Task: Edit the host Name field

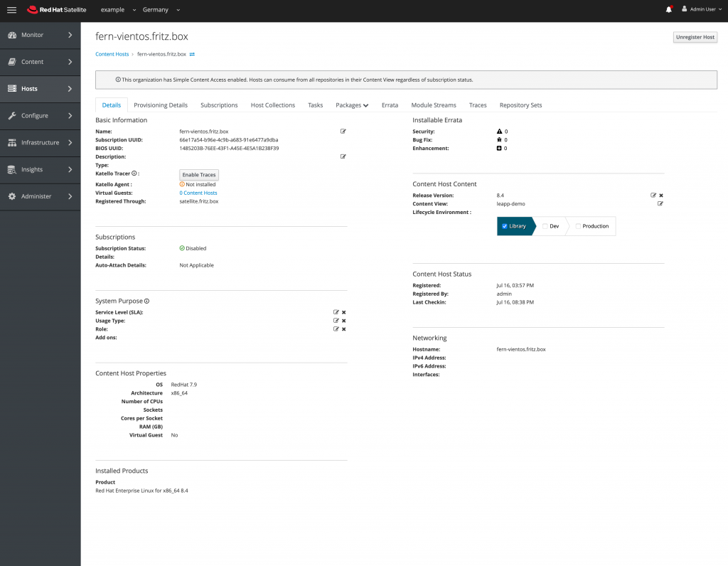Action: (x=343, y=132)
